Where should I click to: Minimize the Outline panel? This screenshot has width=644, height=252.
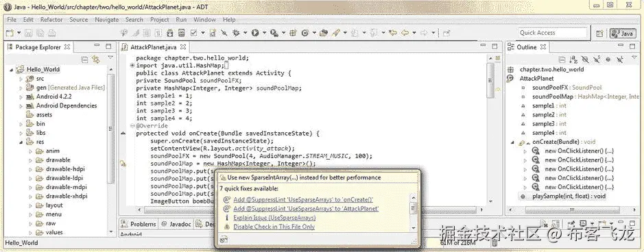[620, 45]
